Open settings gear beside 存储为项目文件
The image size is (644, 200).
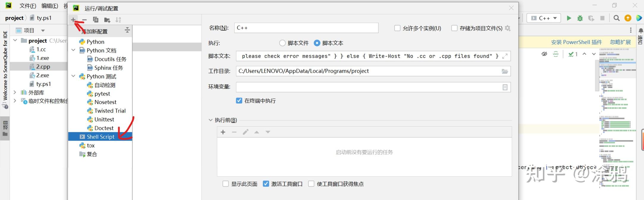click(x=508, y=28)
